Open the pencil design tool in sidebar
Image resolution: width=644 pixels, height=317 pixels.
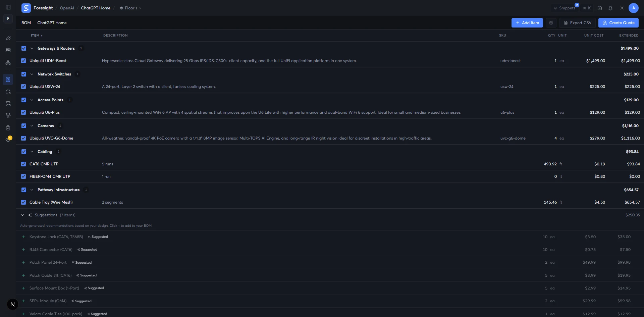click(x=8, y=38)
